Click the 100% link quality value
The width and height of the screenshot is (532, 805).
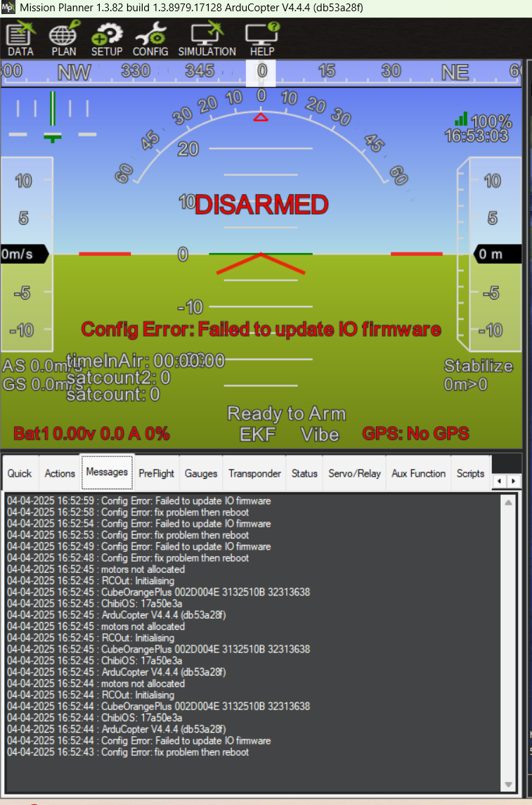[491, 121]
